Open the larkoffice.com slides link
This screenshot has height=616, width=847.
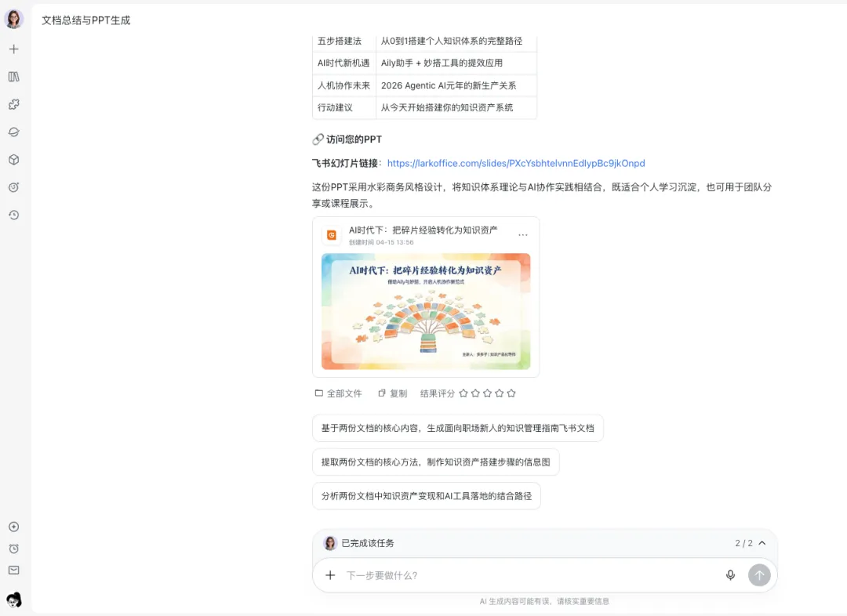(516, 163)
